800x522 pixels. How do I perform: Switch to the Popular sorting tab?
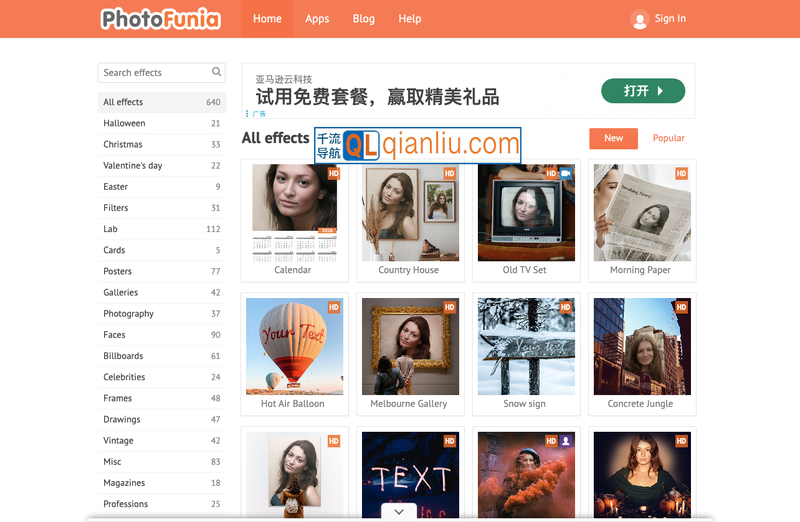[668, 138]
